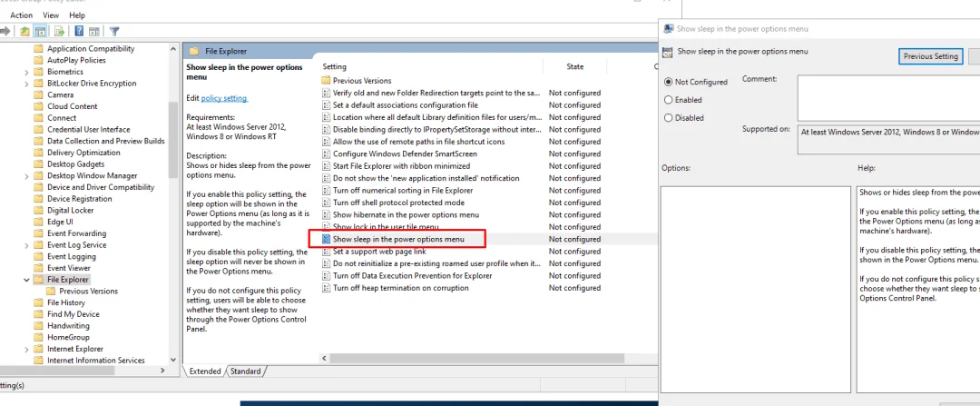This screenshot has width=980, height=406.
Task: Click policy icon of Turn off shell protocol protected mode
Action: [326, 203]
